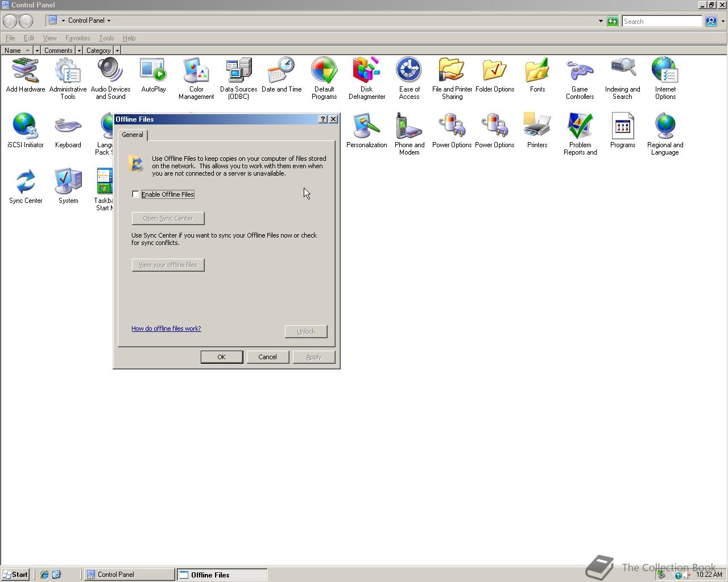The height and width of the screenshot is (582, 728).
Task: Check Enable Offline Files checkbox
Action: click(135, 194)
